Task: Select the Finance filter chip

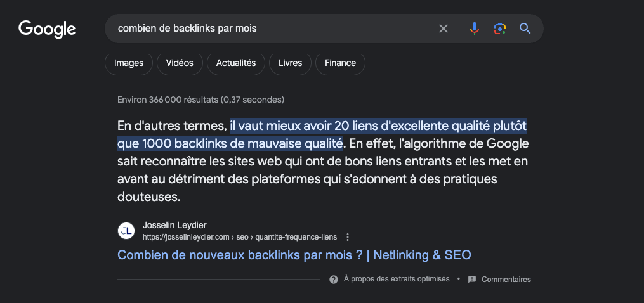Action: (340, 63)
